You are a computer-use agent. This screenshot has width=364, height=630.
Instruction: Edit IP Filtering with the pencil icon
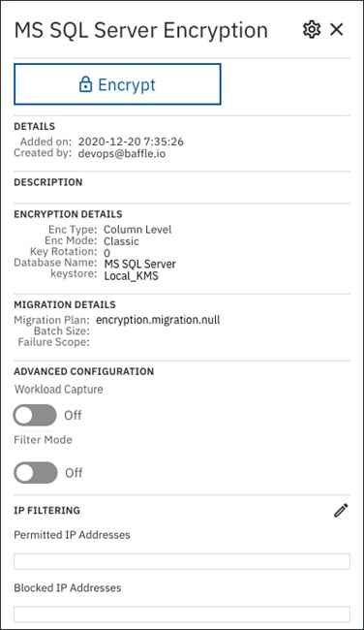pos(341,510)
